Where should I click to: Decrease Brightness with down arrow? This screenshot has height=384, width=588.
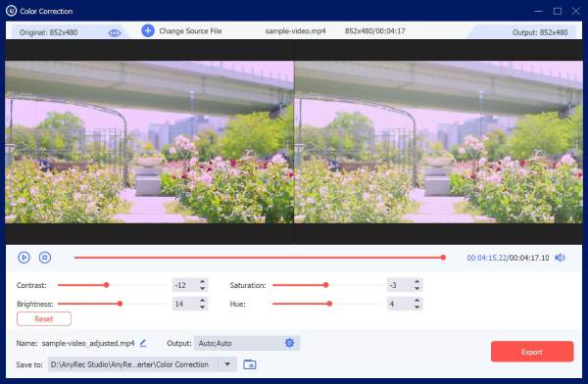[x=203, y=308]
